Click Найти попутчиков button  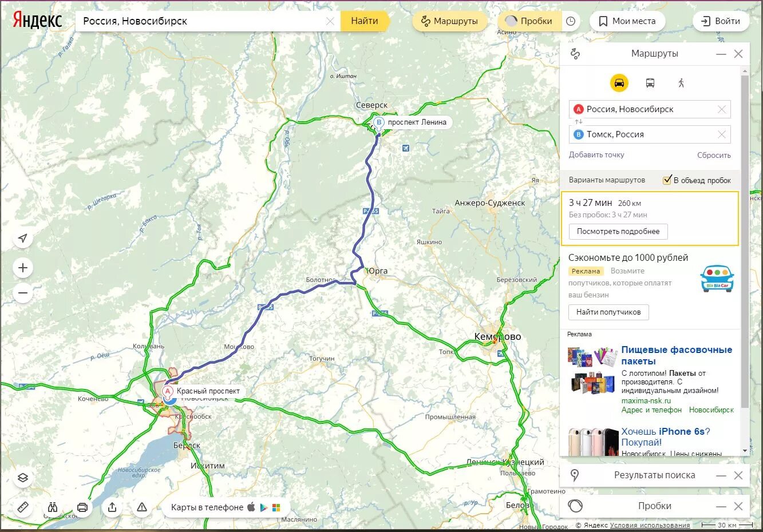608,312
